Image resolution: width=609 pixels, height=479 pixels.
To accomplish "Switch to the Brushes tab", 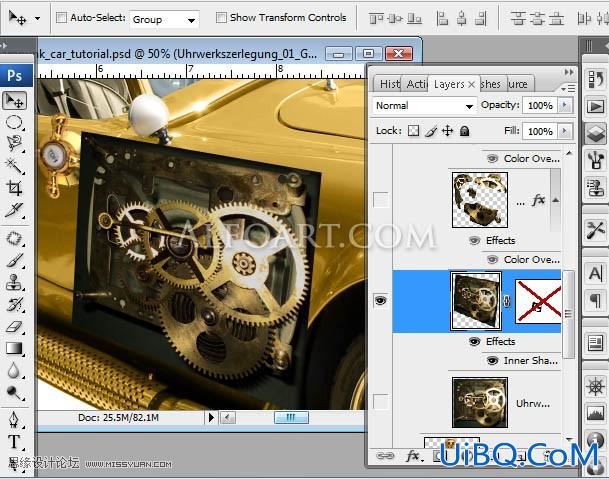I will point(492,84).
